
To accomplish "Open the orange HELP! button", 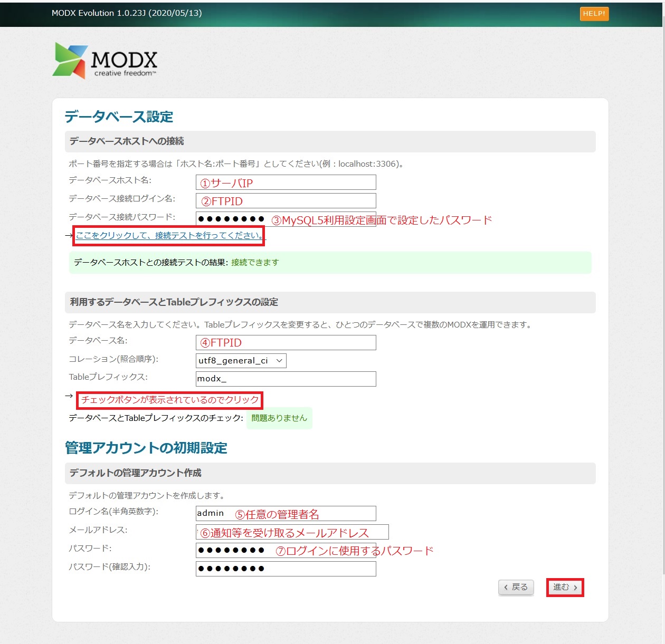I will 594,14.
